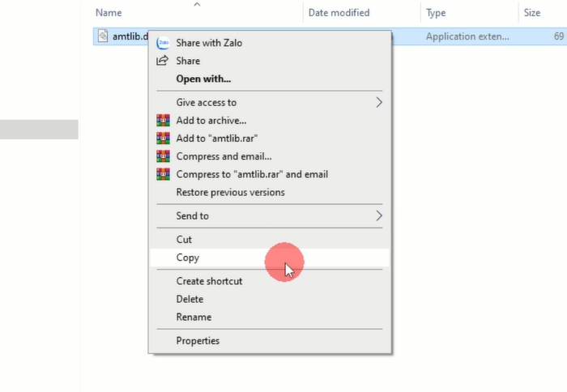Select Restore previous versions
The image size is (567, 392).
(230, 193)
